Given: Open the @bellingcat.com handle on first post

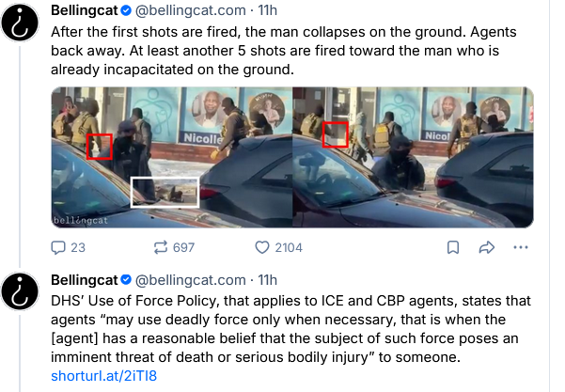Looking at the screenshot, I should coord(190,10).
